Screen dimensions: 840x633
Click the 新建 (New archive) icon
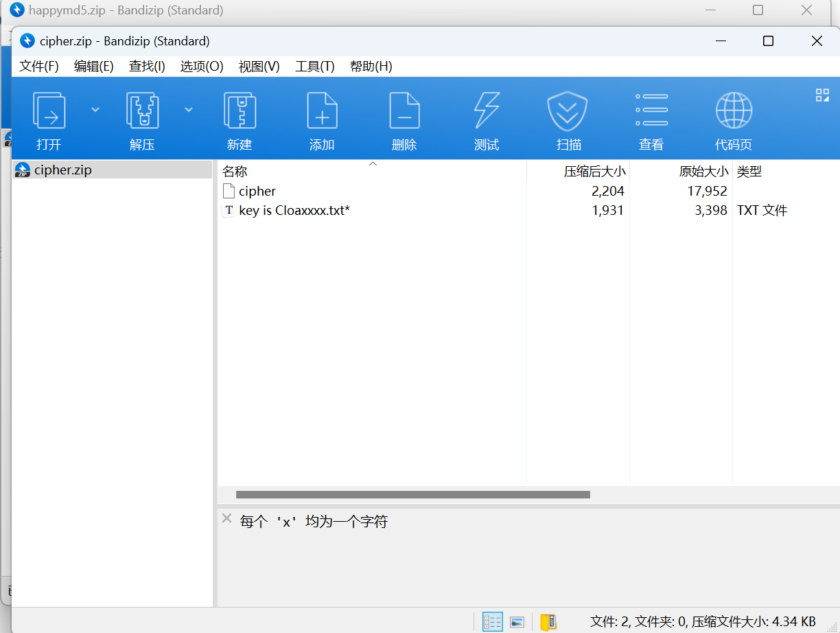click(x=240, y=111)
